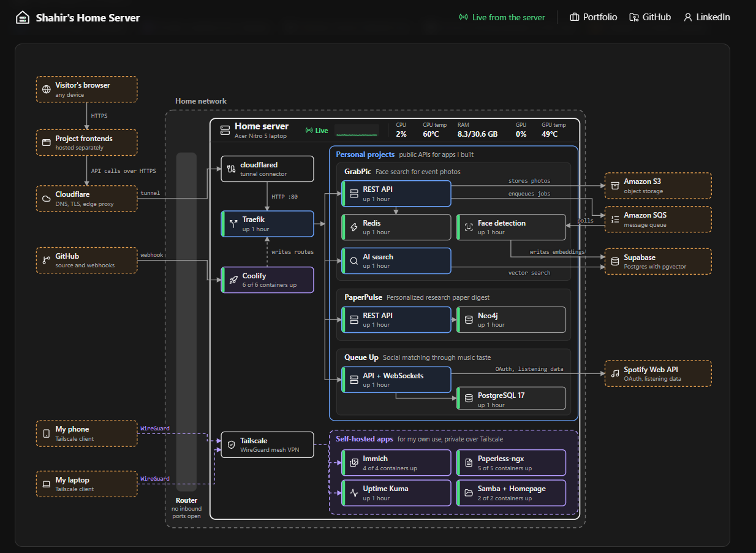Viewport: 756px width, 553px height.
Task: Click the branch icon in GitHub source node
Action: pyautogui.click(x=46, y=261)
